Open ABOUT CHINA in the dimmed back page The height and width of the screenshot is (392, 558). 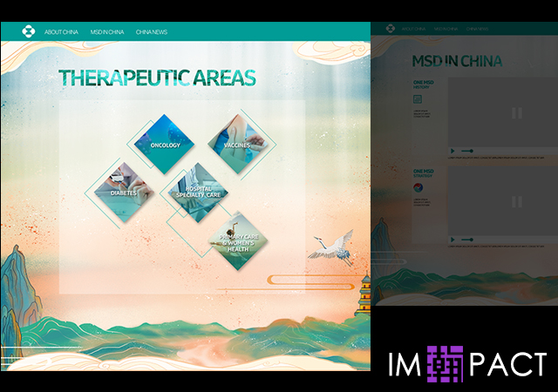click(x=413, y=29)
